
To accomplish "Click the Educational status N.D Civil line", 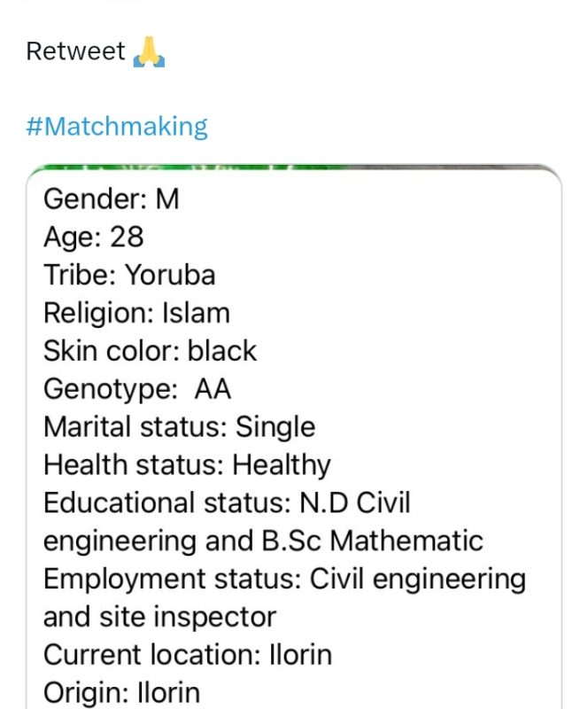I will pos(227,503).
